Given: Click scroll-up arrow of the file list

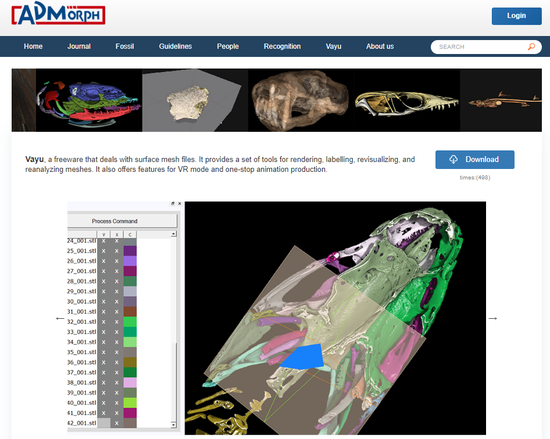Looking at the screenshot, I should point(173,234).
